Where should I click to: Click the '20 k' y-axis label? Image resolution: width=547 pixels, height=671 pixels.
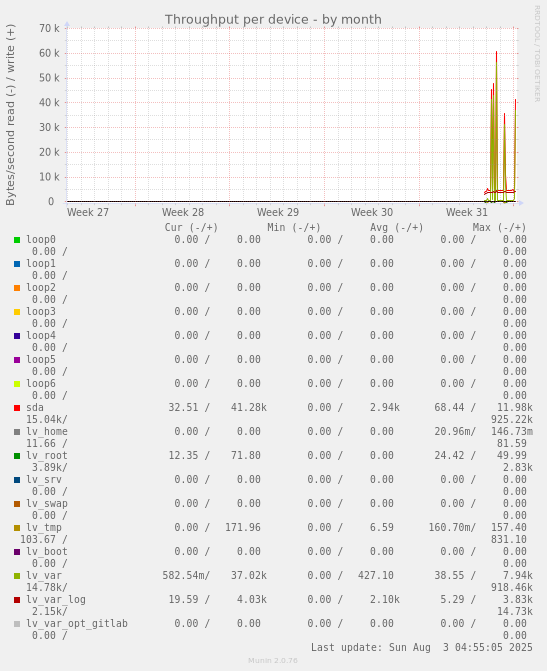(50, 152)
